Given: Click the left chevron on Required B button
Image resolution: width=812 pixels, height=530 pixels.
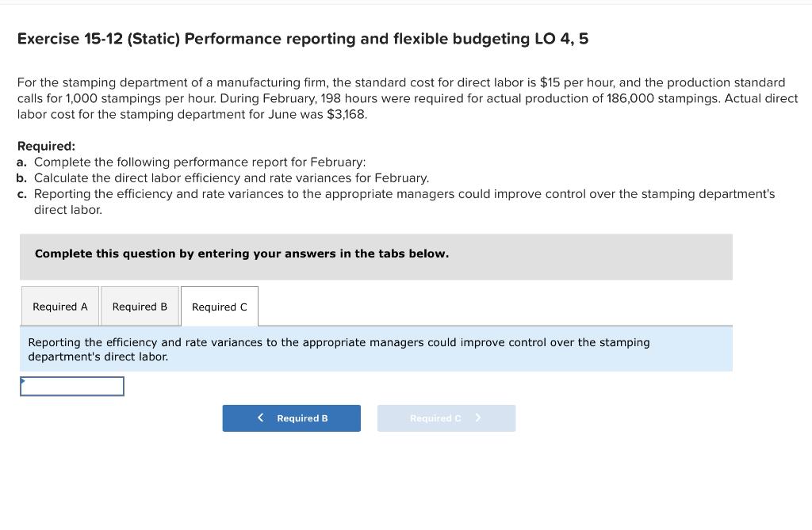Looking at the screenshot, I should pyautogui.click(x=259, y=418).
